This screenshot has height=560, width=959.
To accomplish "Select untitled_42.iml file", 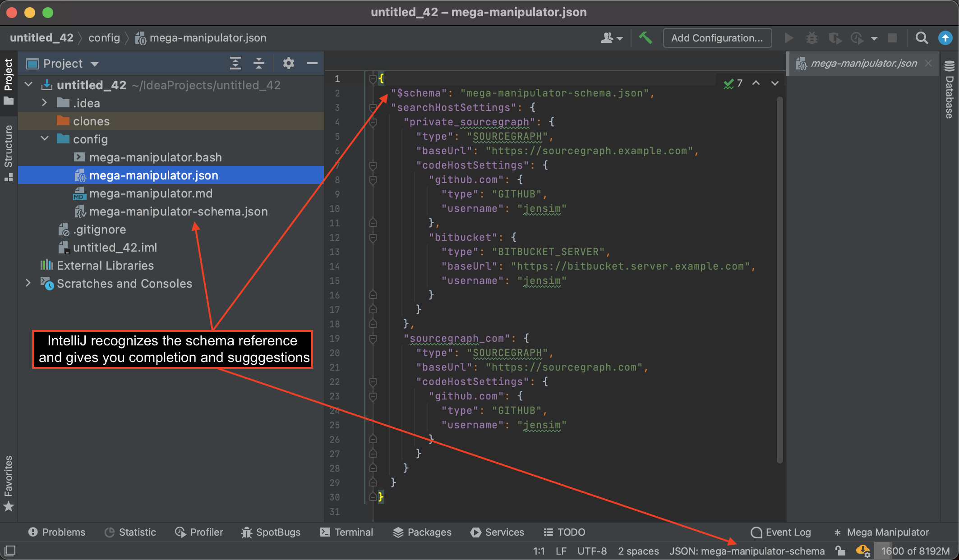I will point(171,247).
